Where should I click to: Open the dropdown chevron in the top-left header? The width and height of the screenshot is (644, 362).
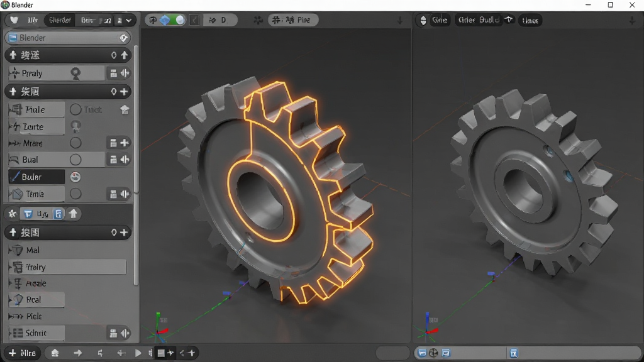point(129,20)
